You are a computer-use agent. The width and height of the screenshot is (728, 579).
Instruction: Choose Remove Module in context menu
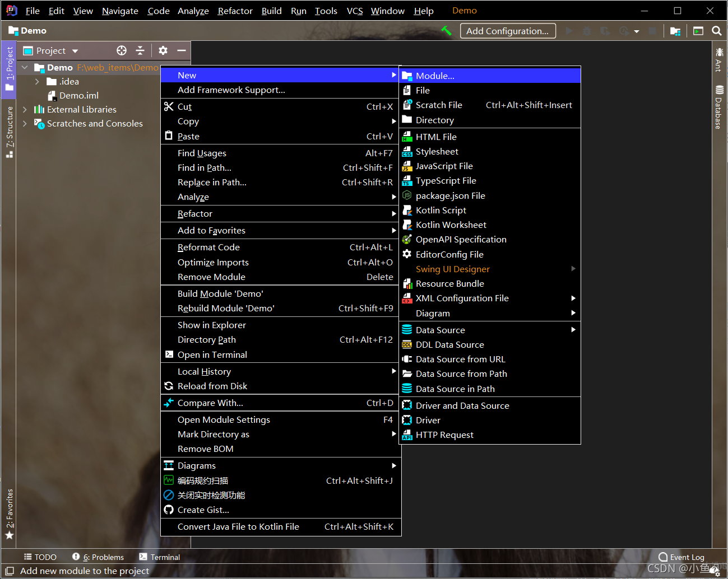280,277
